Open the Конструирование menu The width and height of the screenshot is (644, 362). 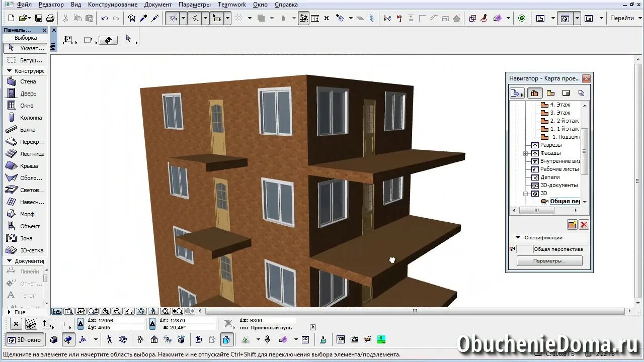(x=112, y=5)
